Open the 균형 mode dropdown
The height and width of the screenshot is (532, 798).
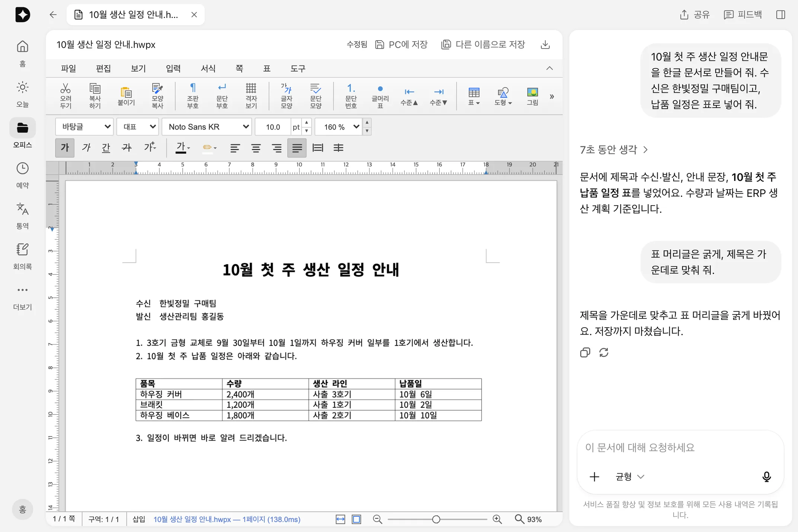[x=629, y=477]
